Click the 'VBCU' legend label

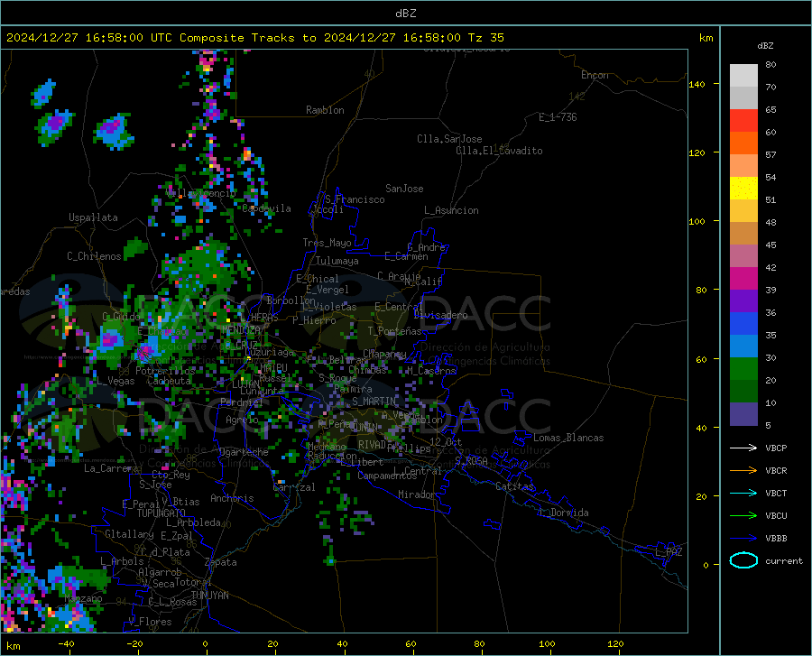click(776, 516)
